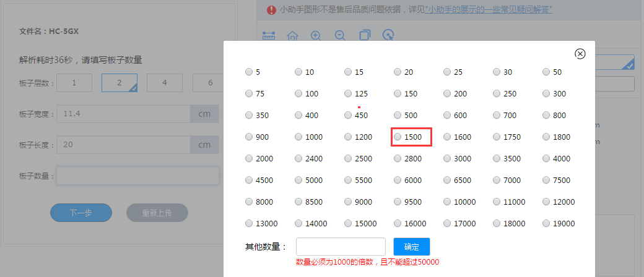Image resolution: width=644 pixels, height=277 pixels.
Task: Select 2 layers for the board
Action: [120, 83]
